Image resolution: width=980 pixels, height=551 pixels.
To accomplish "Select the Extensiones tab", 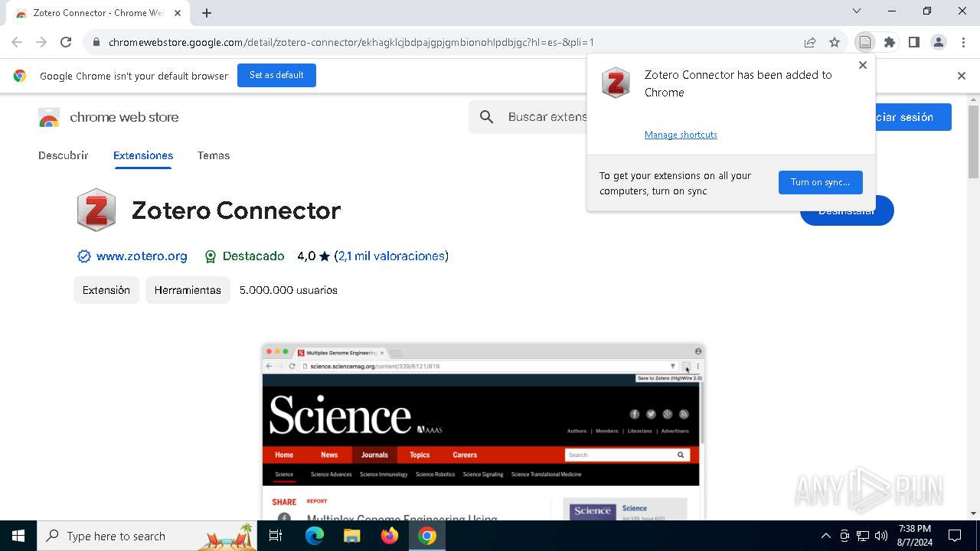I will (143, 155).
